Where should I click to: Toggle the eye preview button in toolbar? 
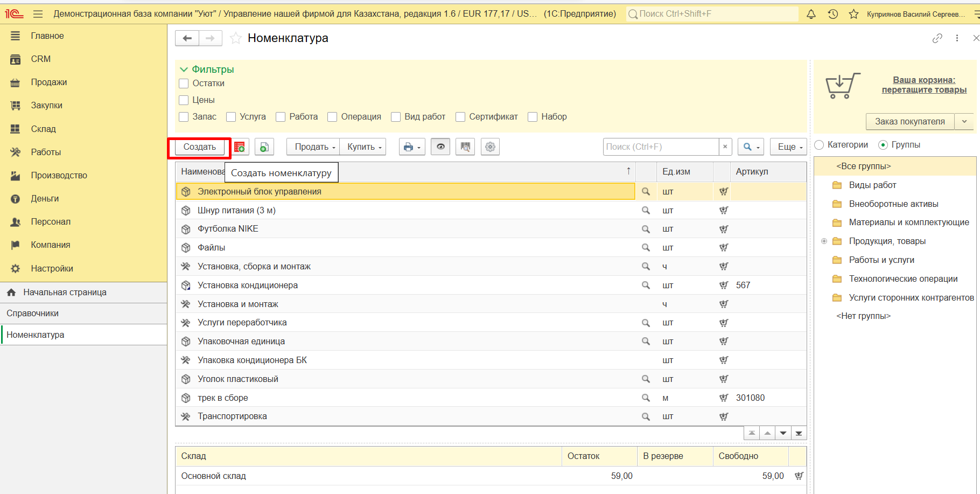tap(440, 147)
